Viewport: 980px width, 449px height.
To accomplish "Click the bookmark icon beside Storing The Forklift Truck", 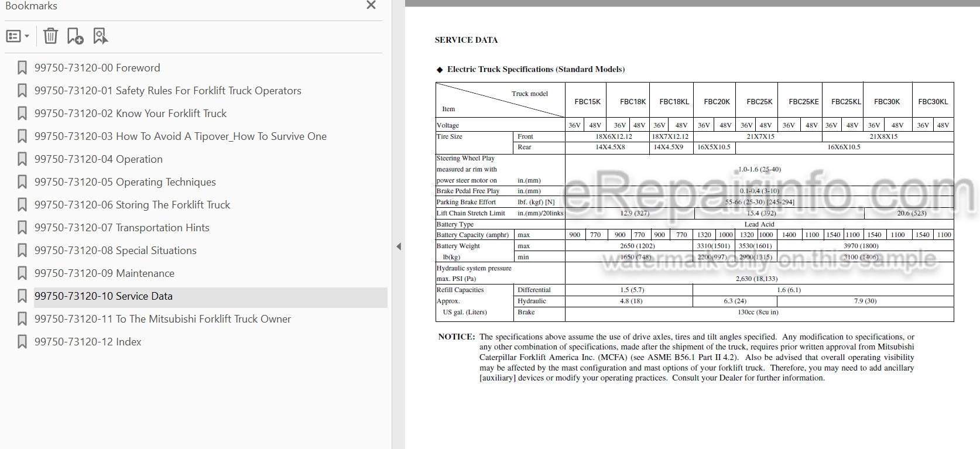I will coord(22,205).
